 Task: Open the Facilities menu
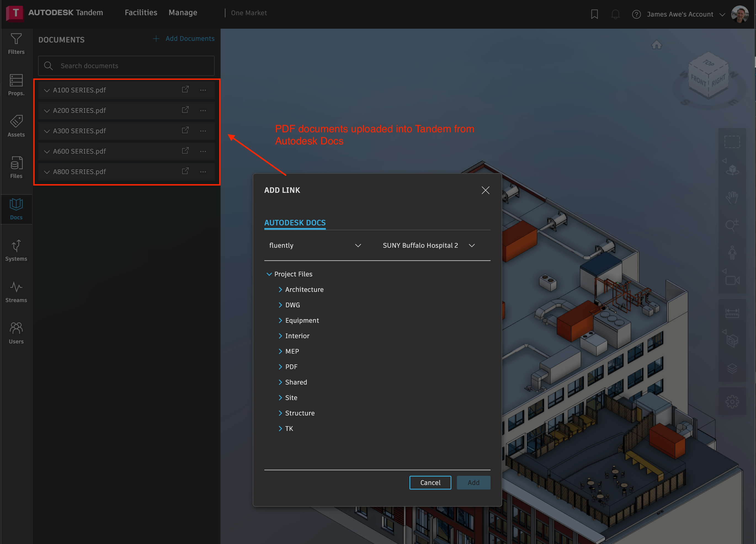click(141, 13)
